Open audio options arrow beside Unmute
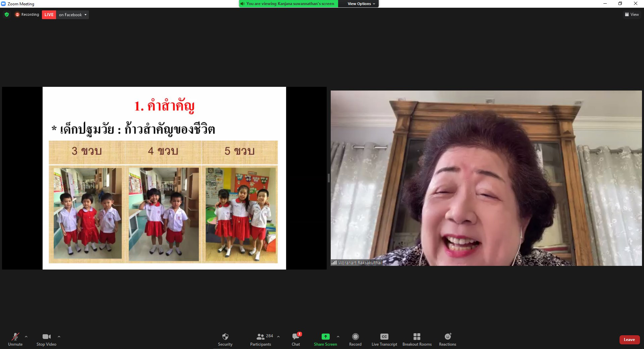The width and height of the screenshot is (644, 349). pyautogui.click(x=26, y=337)
